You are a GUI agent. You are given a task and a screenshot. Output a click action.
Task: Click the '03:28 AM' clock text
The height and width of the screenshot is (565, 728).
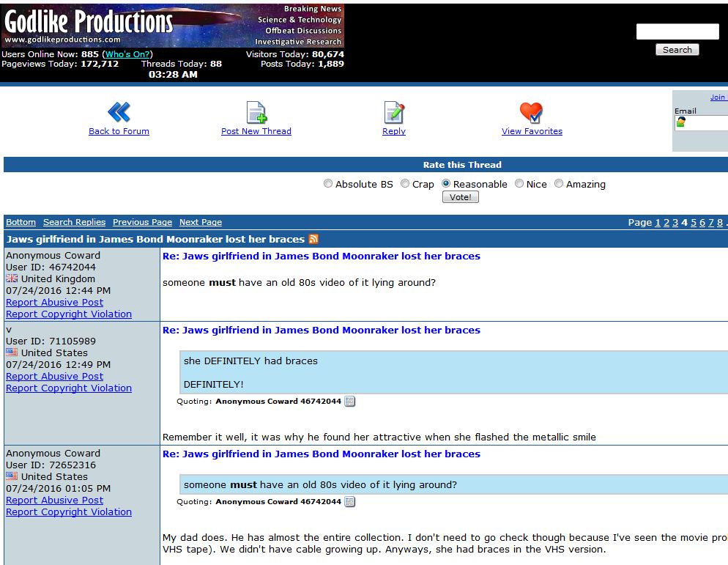pos(173,74)
